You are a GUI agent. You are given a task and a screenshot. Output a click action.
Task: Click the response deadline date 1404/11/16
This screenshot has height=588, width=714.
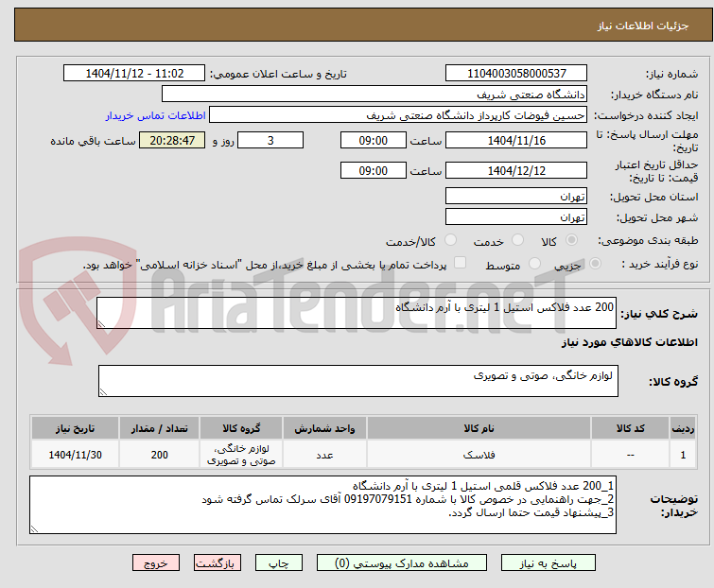[x=516, y=140]
